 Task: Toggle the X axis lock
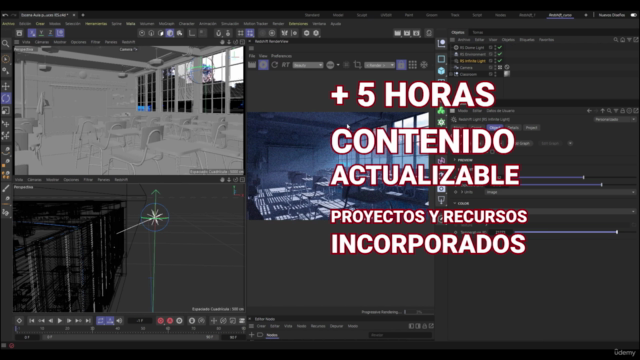point(32,33)
